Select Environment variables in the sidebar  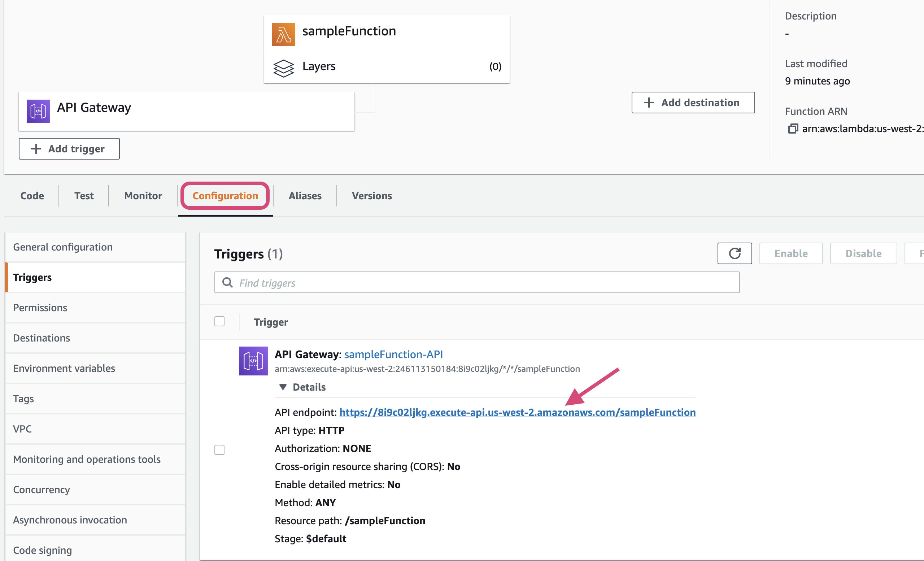[64, 368]
